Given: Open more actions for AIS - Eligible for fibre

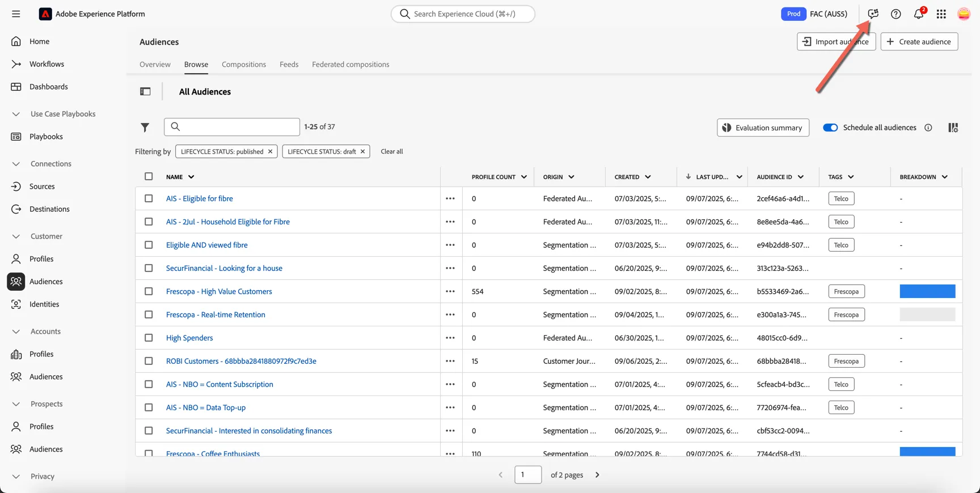Looking at the screenshot, I should point(450,199).
